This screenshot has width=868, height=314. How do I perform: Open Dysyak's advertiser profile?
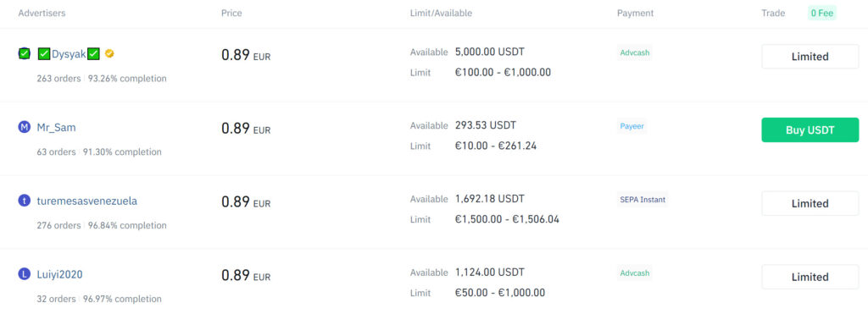[69, 54]
